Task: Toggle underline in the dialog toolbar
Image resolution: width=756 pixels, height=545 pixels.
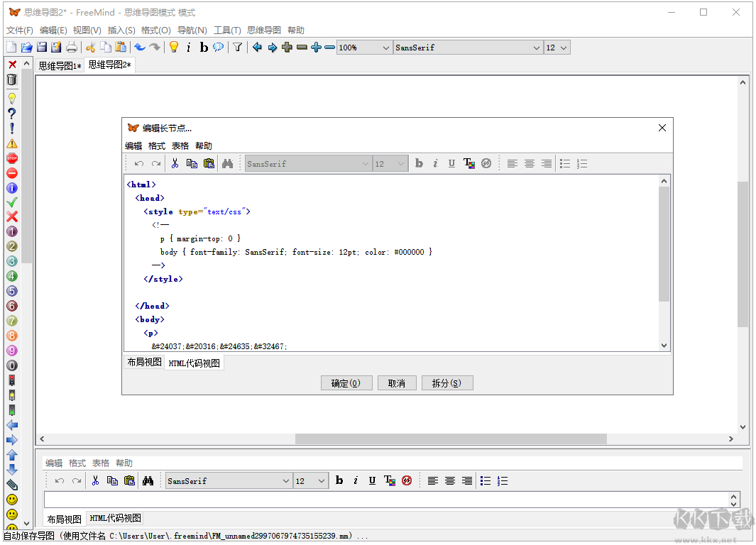Action: [x=451, y=163]
